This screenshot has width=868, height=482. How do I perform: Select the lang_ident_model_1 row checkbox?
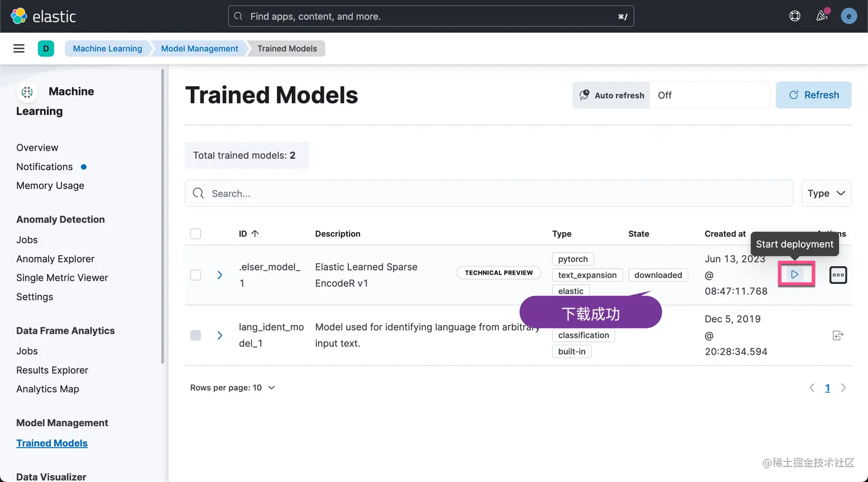(x=196, y=335)
